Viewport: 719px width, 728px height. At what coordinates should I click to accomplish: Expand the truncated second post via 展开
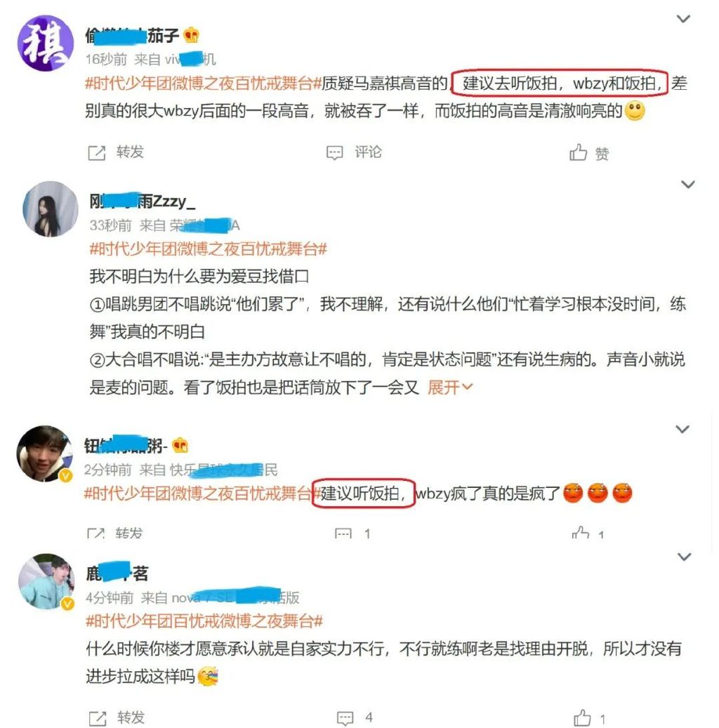pos(449,387)
